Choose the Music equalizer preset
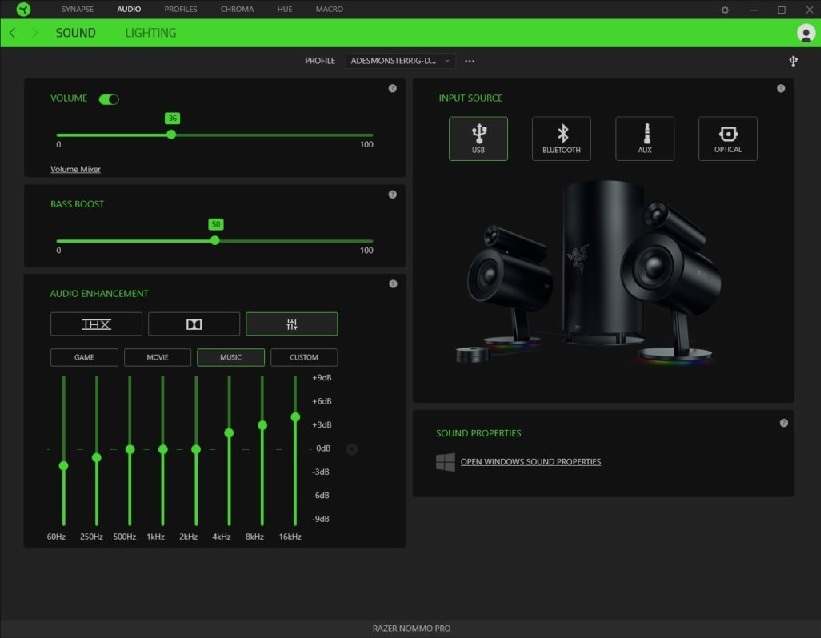The width and height of the screenshot is (821, 638). (x=231, y=357)
